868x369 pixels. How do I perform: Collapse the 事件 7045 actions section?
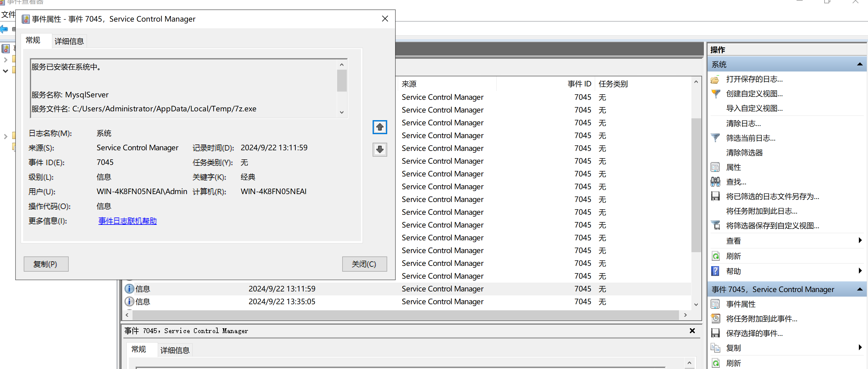click(x=859, y=289)
